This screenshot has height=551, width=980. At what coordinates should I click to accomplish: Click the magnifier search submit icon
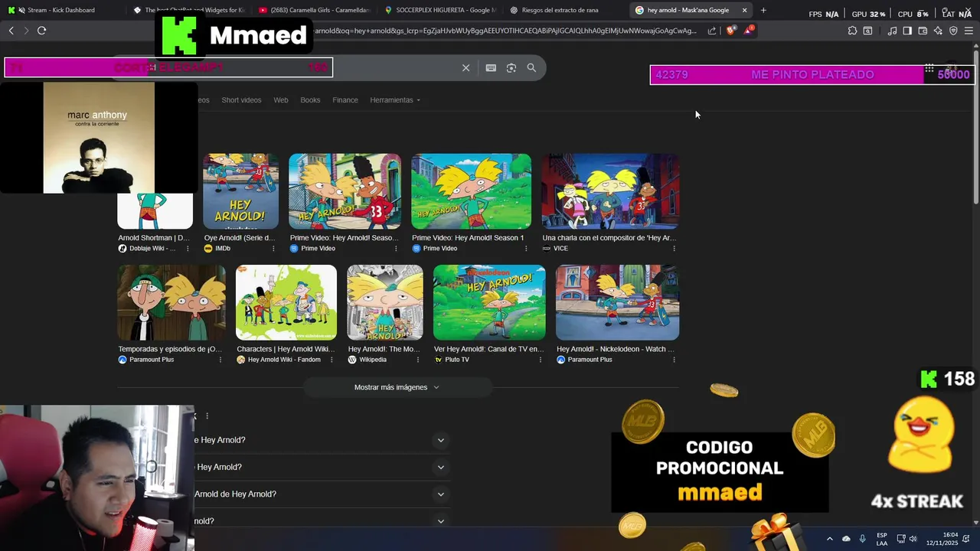531,68
